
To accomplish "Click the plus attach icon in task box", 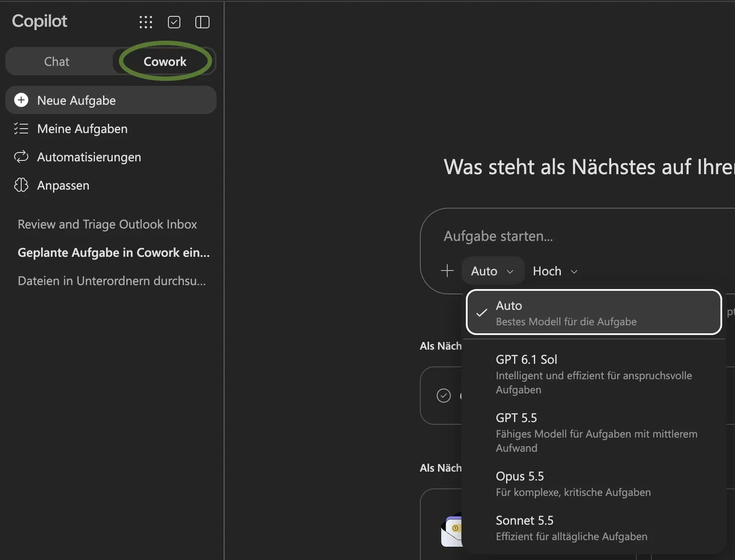I will coord(447,271).
